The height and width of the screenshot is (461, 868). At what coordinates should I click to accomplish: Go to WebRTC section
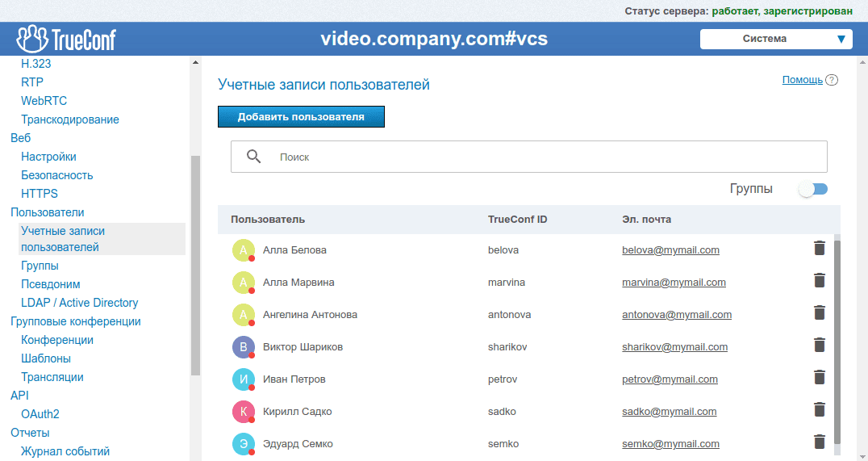tap(44, 101)
